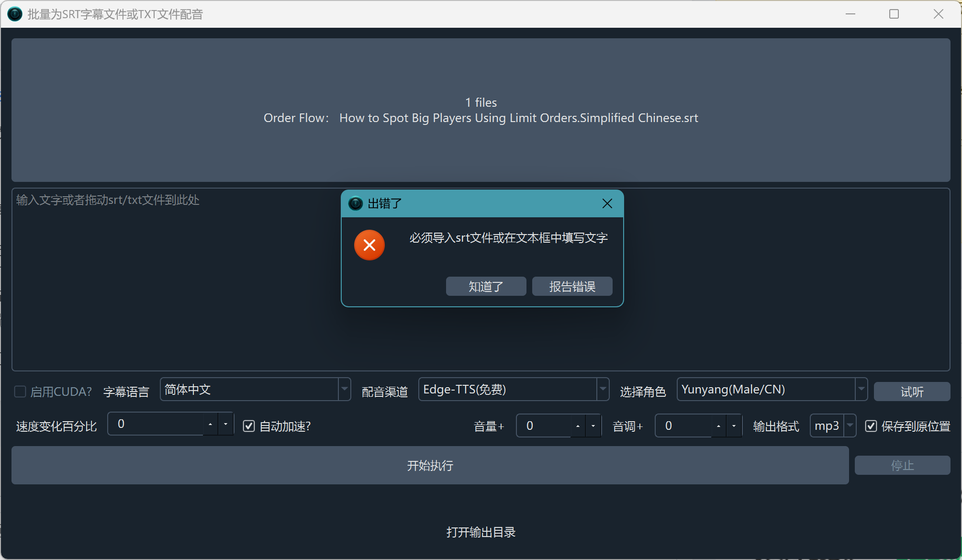Decrease 音调+ value with the down arrow
Viewport: 962px width, 560px height.
(734, 426)
